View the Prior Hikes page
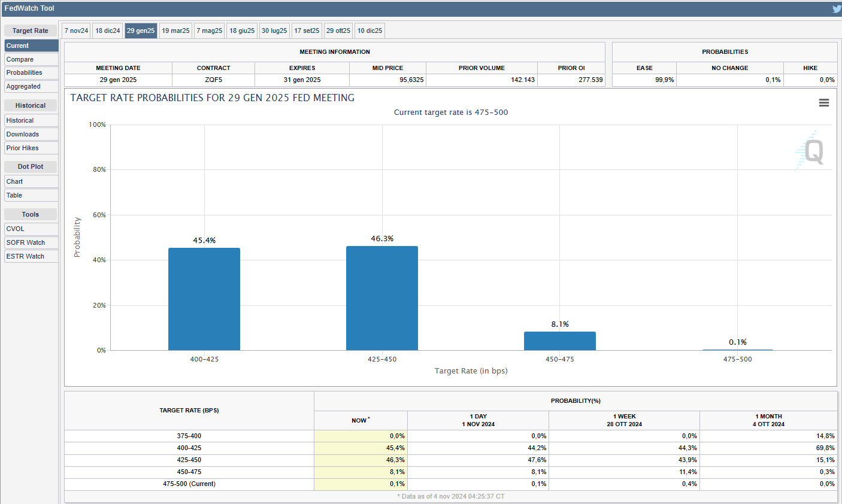Image resolution: width=842 pixels, height=504 pixels. tap(31, 148)
